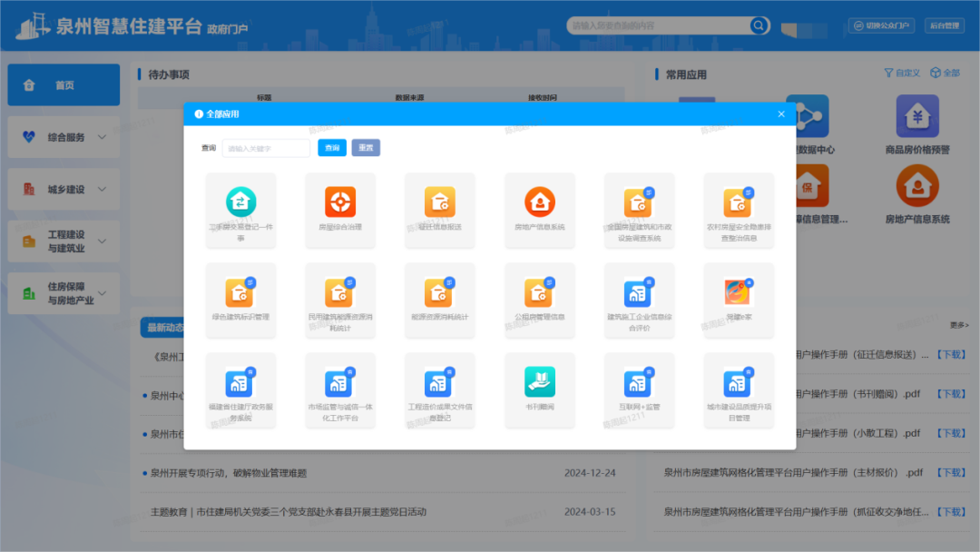The height and width of the screenshot is (552, 980).
Task: Open the 书刊赠阅 app icon
Action: click(x=540, y=382)
